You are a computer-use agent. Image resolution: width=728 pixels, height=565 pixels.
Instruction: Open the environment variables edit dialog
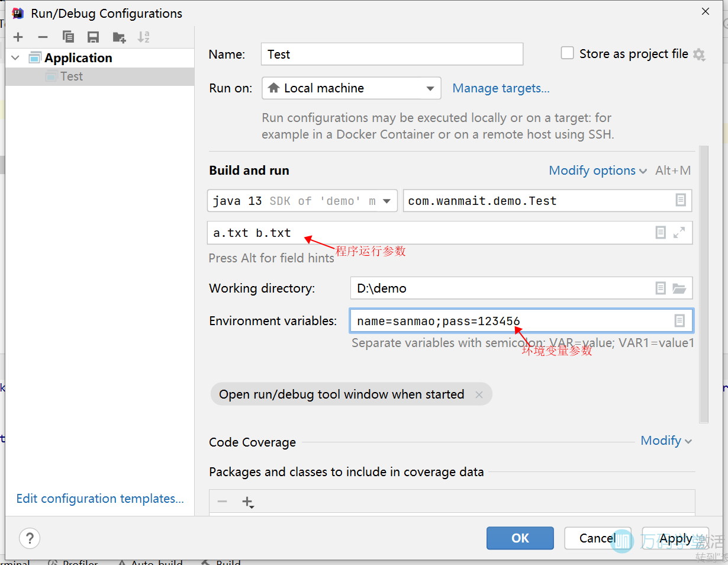coord(679,320)
